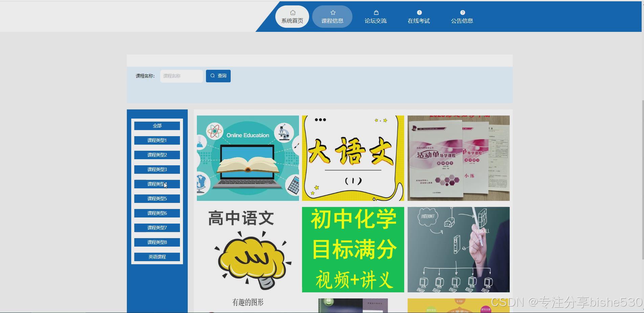Filter courses by 课程类型8

click(157, 242)
